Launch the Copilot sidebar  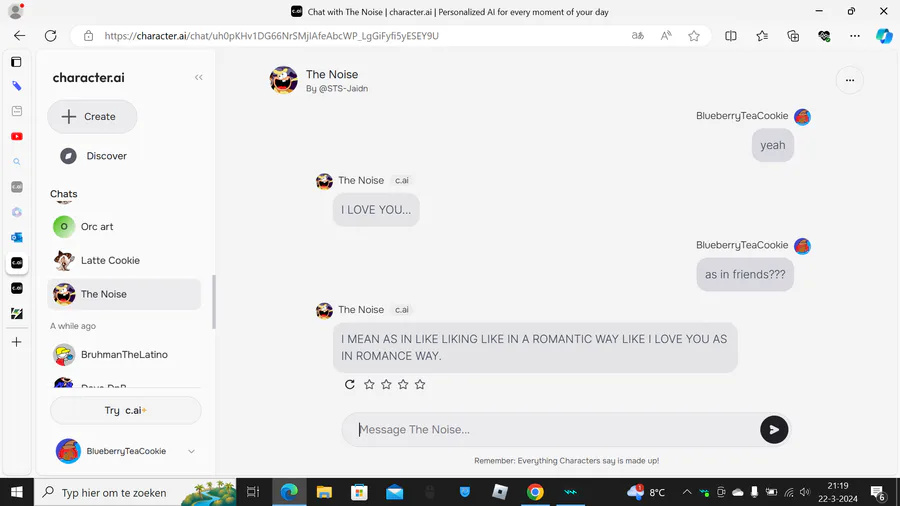tap(884, 36)
